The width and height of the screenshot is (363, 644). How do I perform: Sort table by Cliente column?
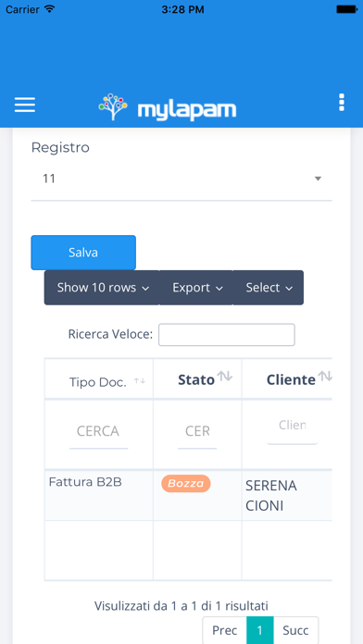[287, 379]
